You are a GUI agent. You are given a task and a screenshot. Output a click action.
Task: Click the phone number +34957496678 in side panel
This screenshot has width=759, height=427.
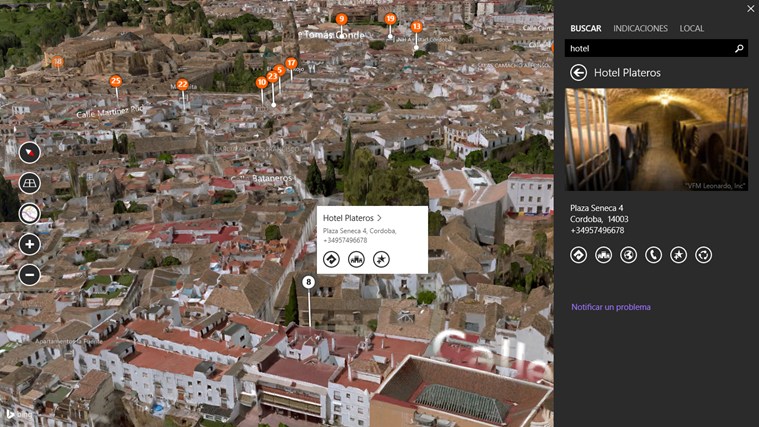coord(597,230)
